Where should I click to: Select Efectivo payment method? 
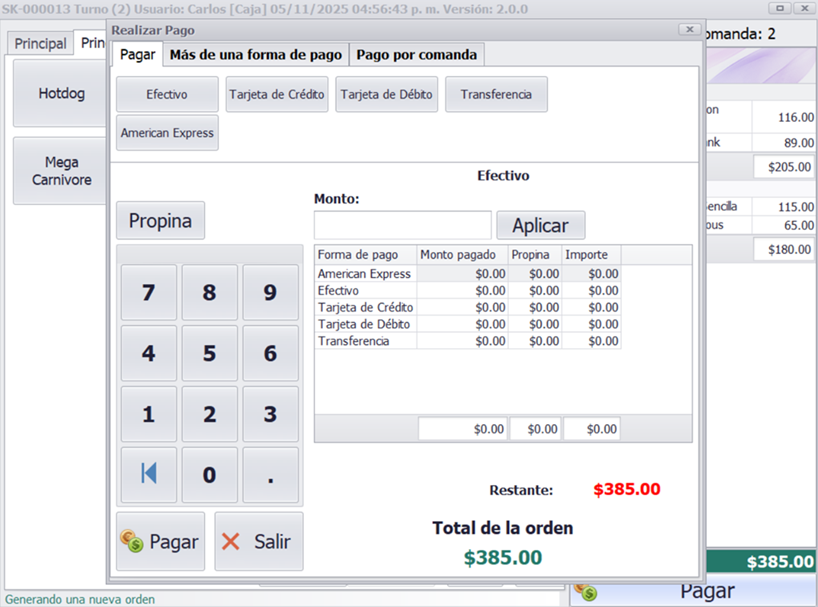pos(167,94)
